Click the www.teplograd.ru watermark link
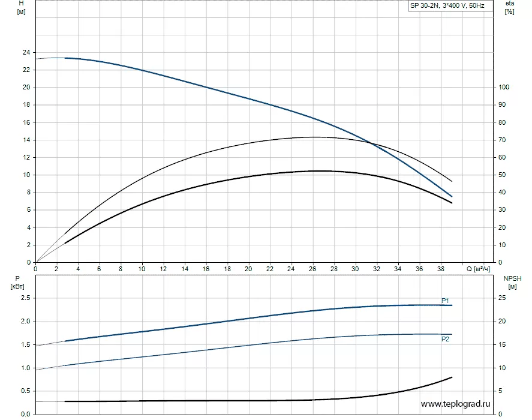Viewport: 532px width, 420px height. 455,404
